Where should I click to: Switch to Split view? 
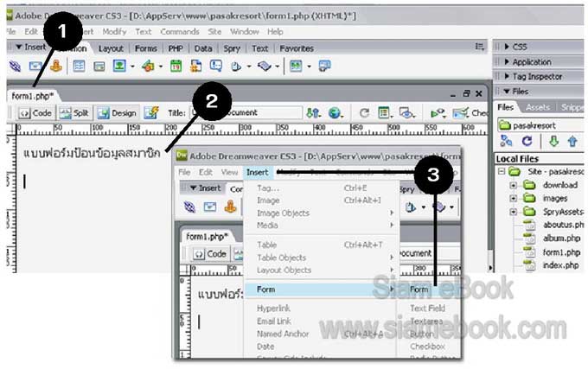[73, 112]
